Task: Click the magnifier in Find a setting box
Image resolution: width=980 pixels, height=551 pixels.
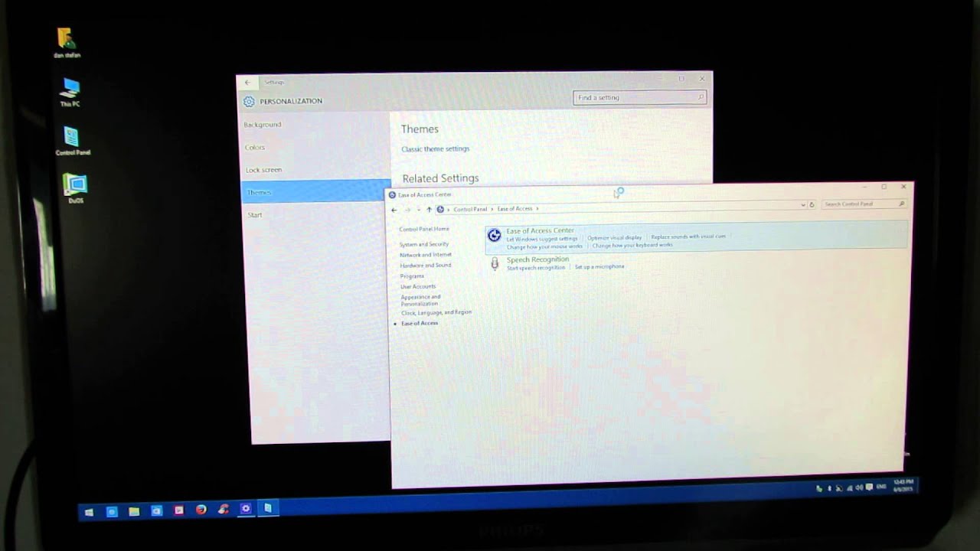Action: point(700,97)
